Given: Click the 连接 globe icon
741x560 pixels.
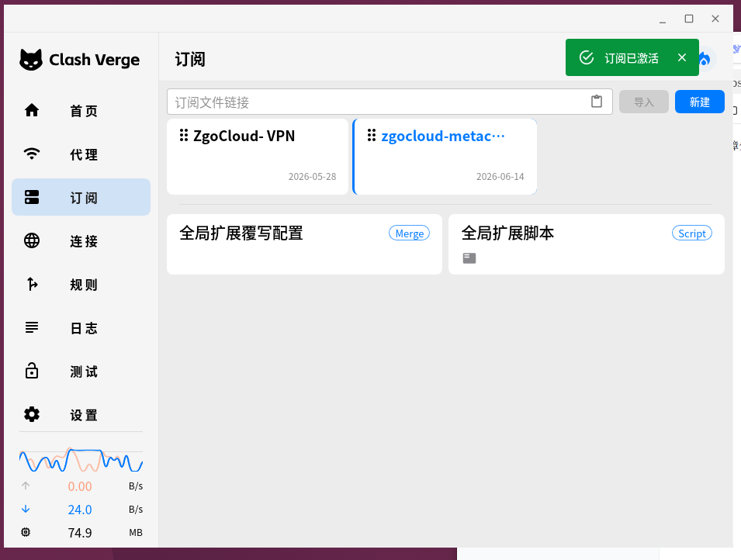Looking at the screenshot, I should click(x=32, y=240).
